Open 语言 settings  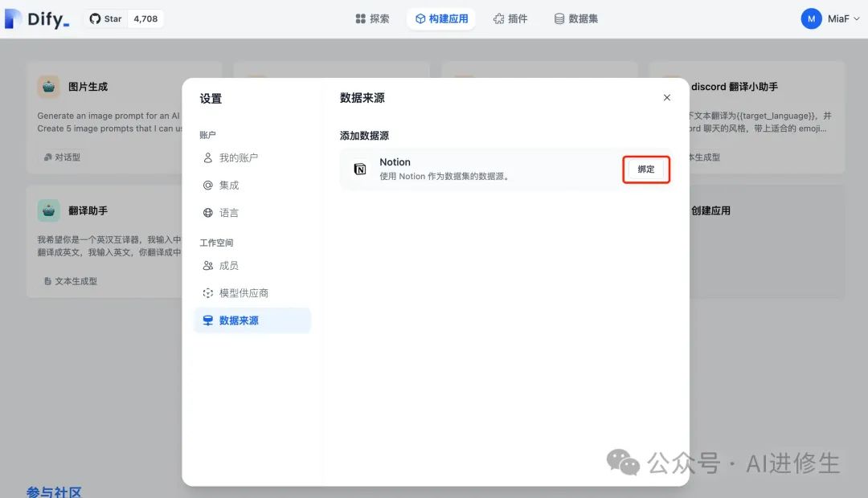tap(252, 213)
